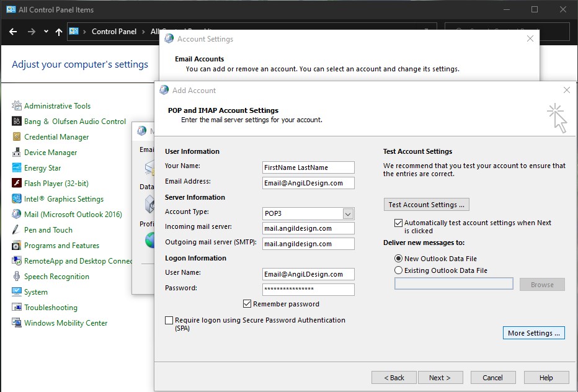Open Bang & Olufsen Audio Control icon
Image resolution: width=578 pixels, height=392 pixels.
pyautogui.click(x=17, y=122)
